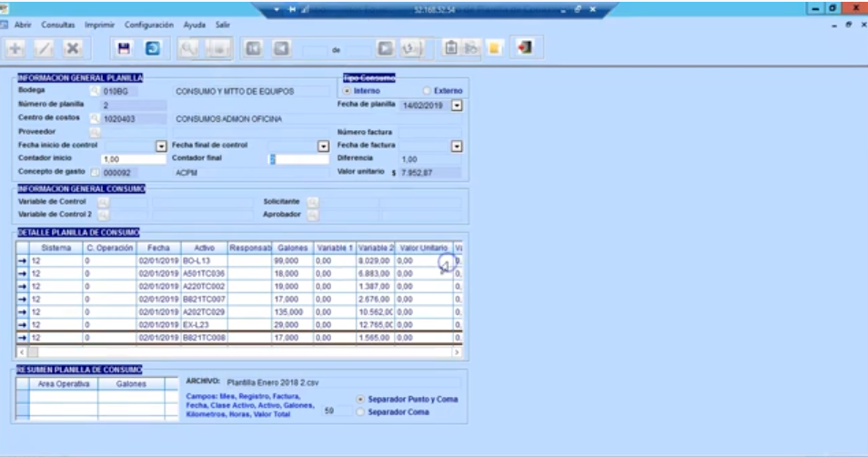The image size is (868, 457).
Task: Open the Variable de Control 2 lookup icon
Action: 103,215
